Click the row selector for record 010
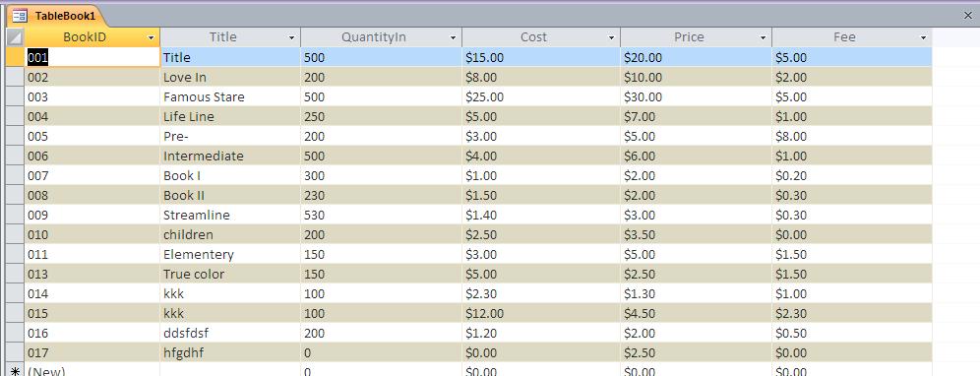The height and width of the screenshot is (376, 980). (x=15, y=234)
